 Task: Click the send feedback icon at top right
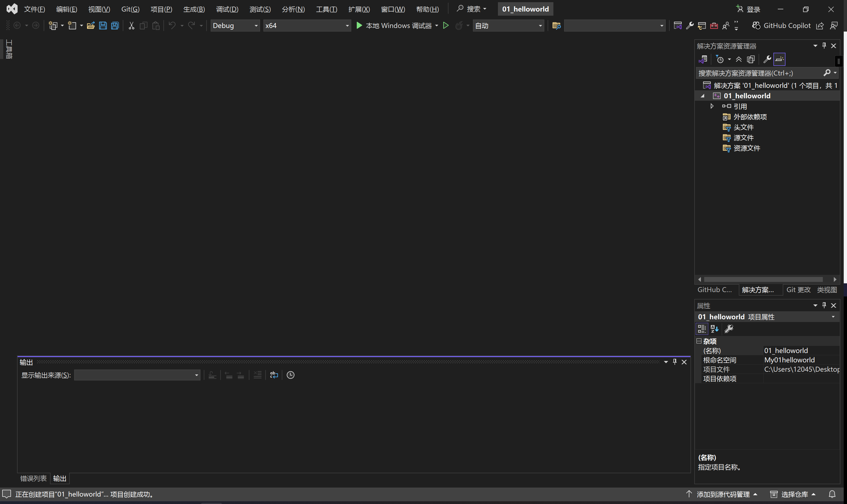point(834,26)
